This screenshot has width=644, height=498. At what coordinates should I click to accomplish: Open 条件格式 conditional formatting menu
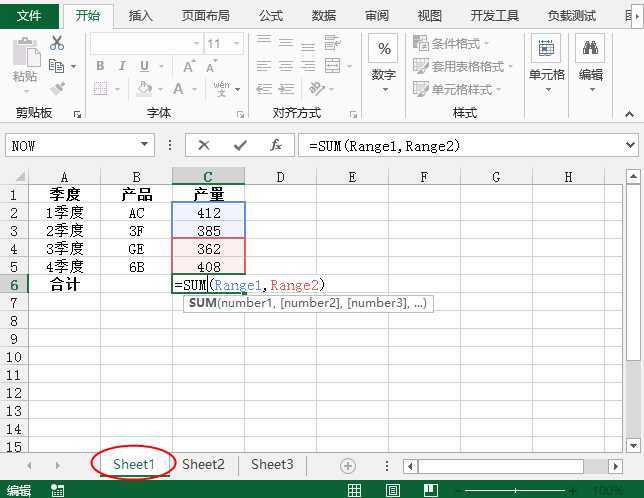[x=451, y=43]
